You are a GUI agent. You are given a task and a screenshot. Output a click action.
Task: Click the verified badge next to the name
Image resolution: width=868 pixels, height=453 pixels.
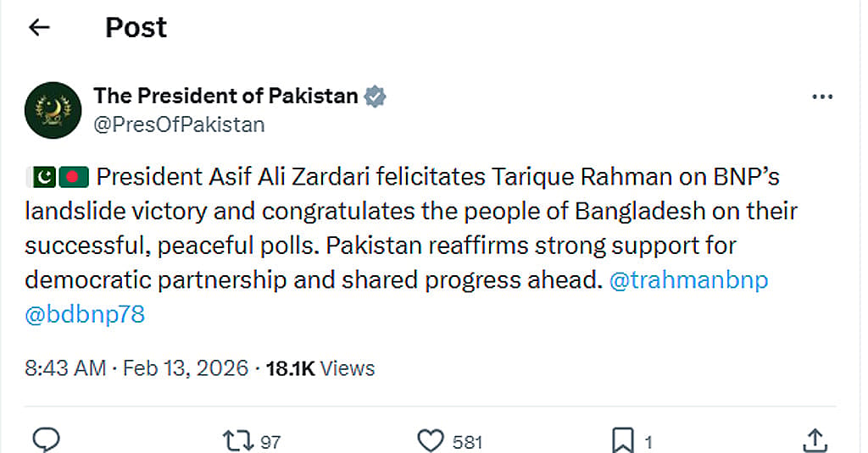375,97
